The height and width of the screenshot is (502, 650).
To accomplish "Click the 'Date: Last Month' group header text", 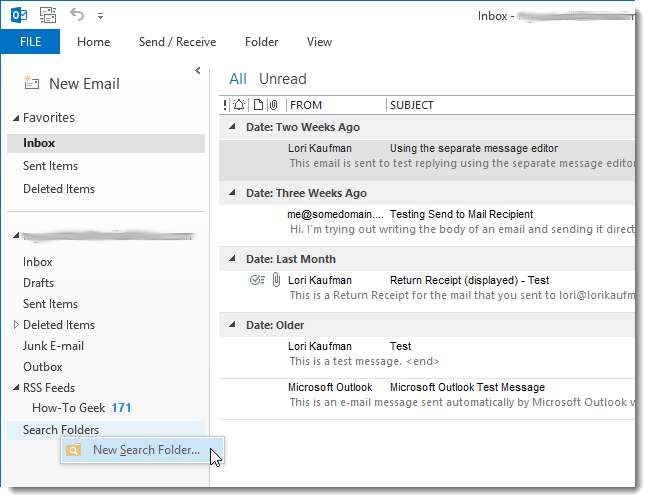I will [291, 259].
